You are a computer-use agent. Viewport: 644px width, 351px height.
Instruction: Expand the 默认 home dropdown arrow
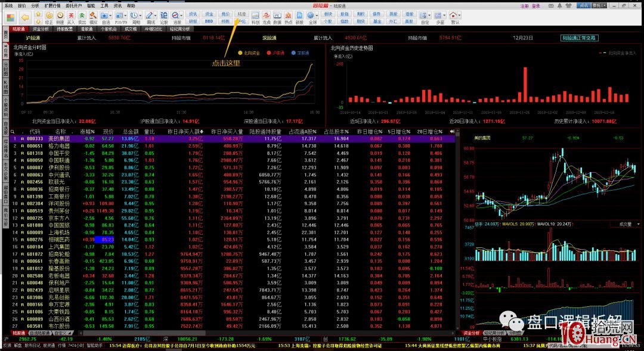click(459, 15)
